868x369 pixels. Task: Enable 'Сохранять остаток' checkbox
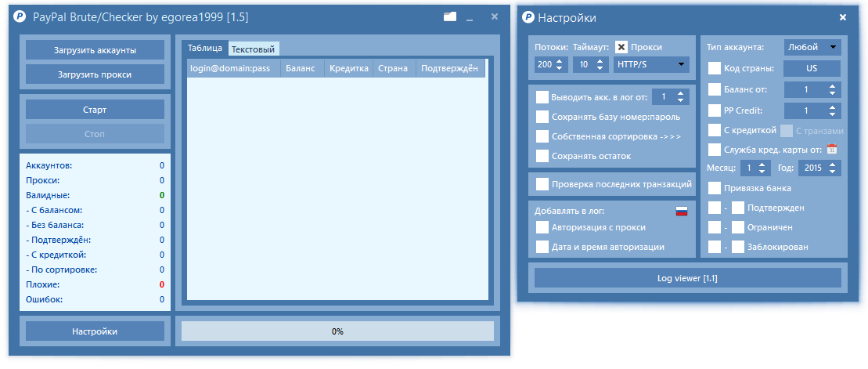(x=542, y=156)
